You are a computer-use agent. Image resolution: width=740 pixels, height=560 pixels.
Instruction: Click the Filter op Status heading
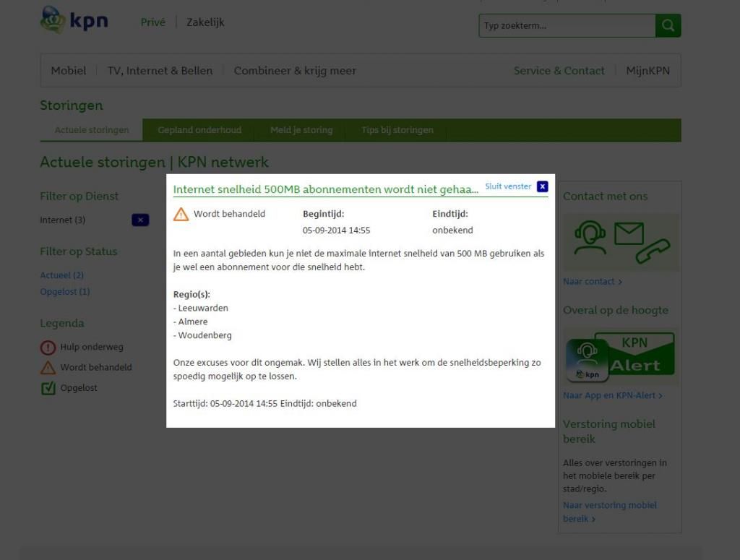pyautogui.click(x=78, y=251)
